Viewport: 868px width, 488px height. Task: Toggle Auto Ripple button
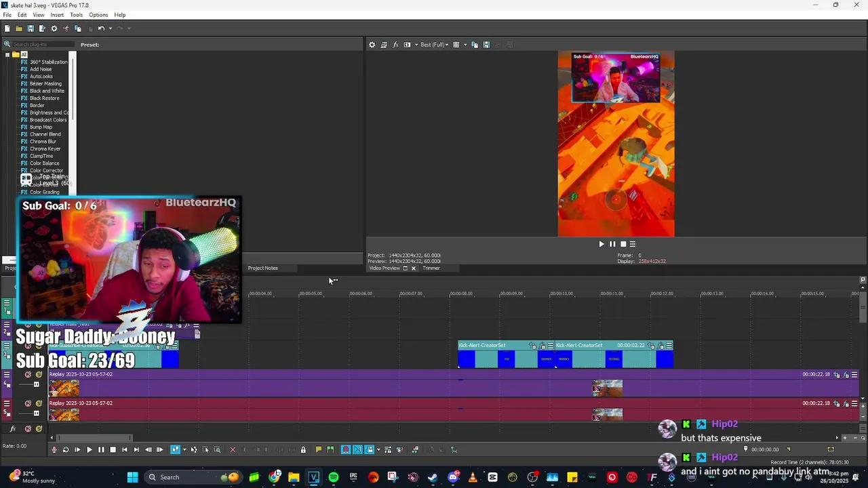point(370,449)
